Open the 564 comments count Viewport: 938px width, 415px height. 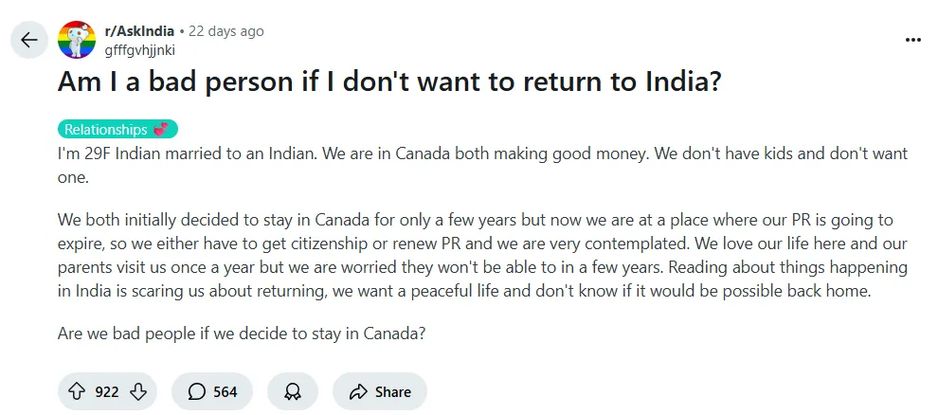[225, 391]
